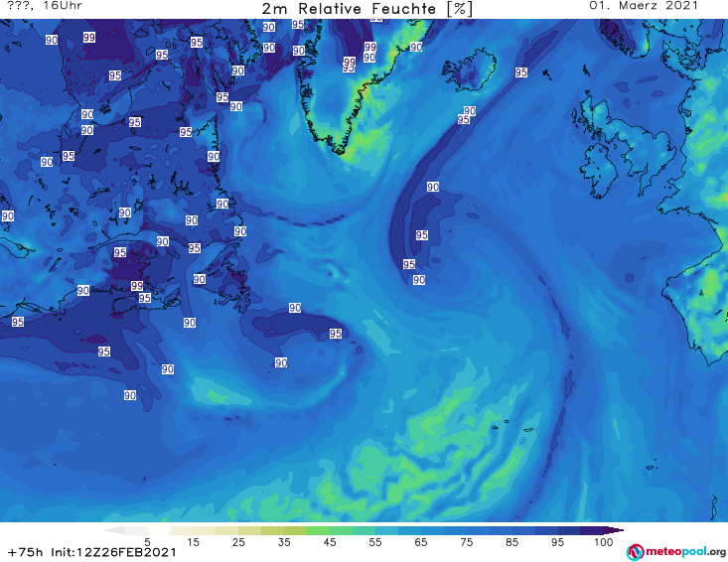This screenshot has height=562, width=728.
Task: Pick the white arrow end of the colorbar
Action: 114,530
